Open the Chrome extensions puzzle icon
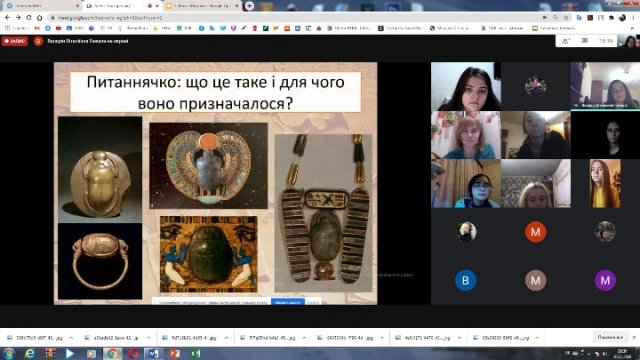Screen dimensions: 640x360 611,18
